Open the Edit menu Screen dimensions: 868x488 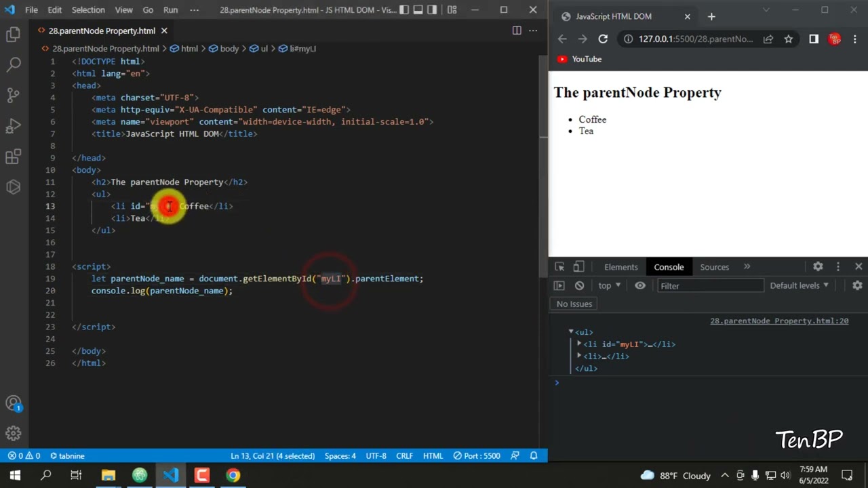click(55, 10)
